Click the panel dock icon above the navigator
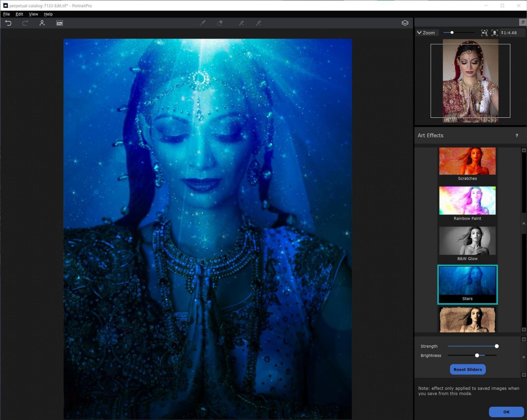Screen dimensions: 527x420 click(x=523, y=22)
